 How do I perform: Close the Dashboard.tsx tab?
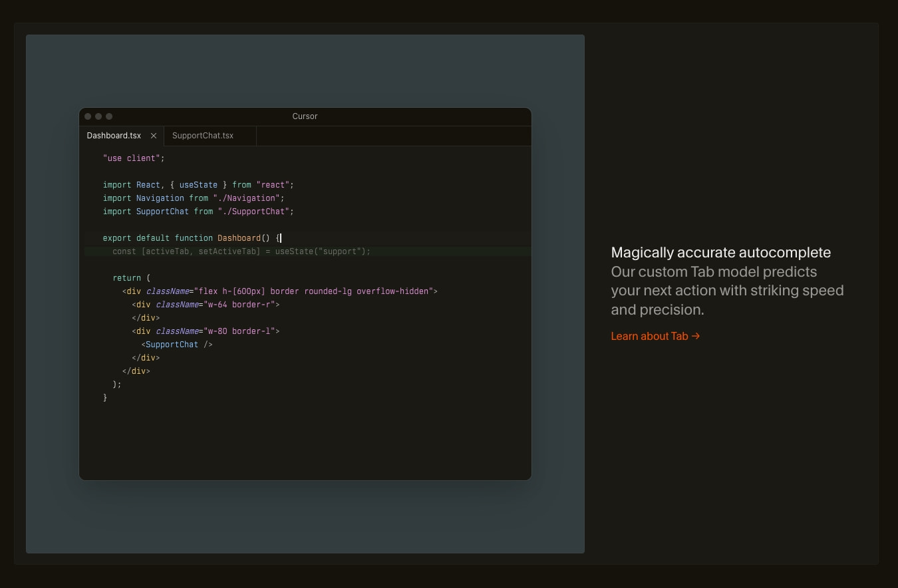click(154, 136)
